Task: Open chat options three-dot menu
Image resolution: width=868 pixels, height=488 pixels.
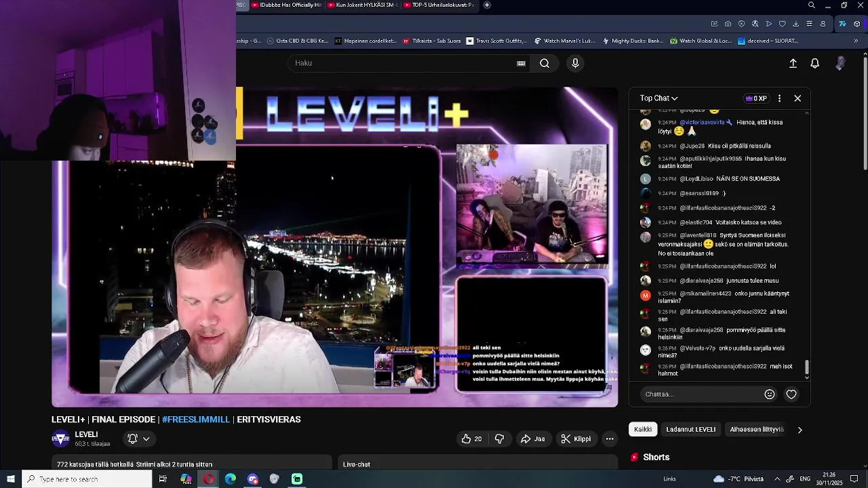Action: tap(779, 98)
